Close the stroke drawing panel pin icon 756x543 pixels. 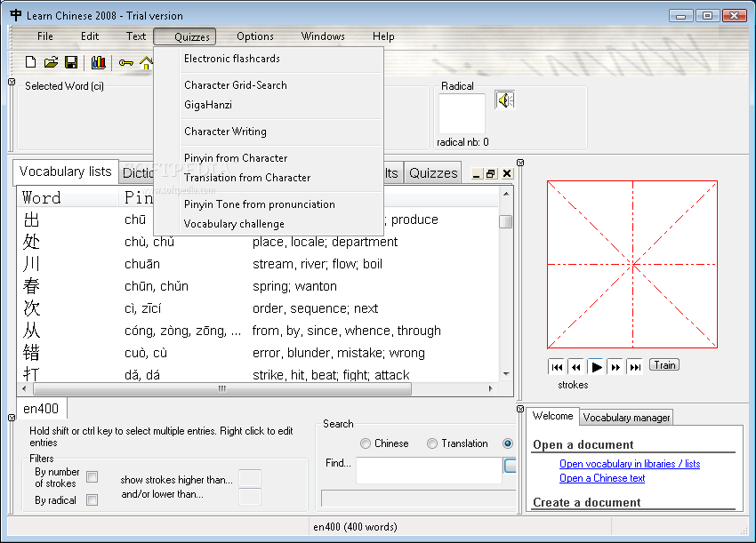520,163
